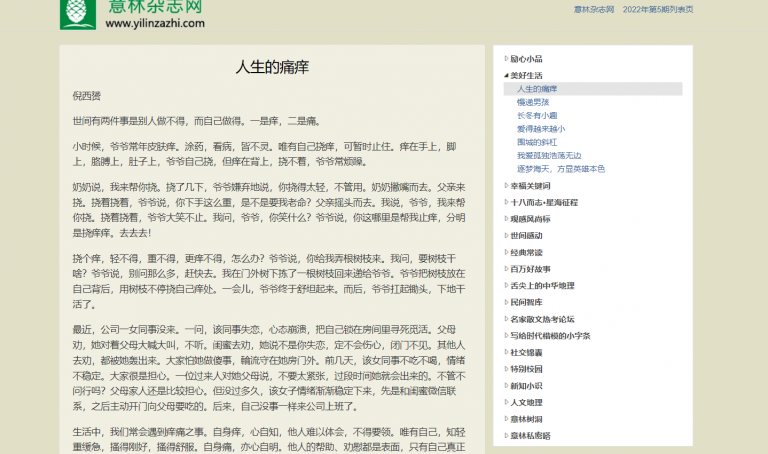
Task: Click the 意林树洞 category label
Action: pos(526,419)
